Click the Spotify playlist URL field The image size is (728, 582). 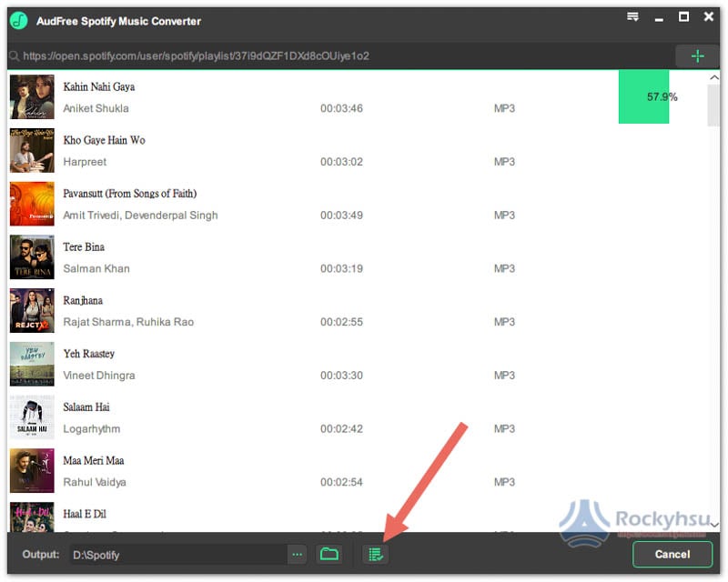(341, 56)
